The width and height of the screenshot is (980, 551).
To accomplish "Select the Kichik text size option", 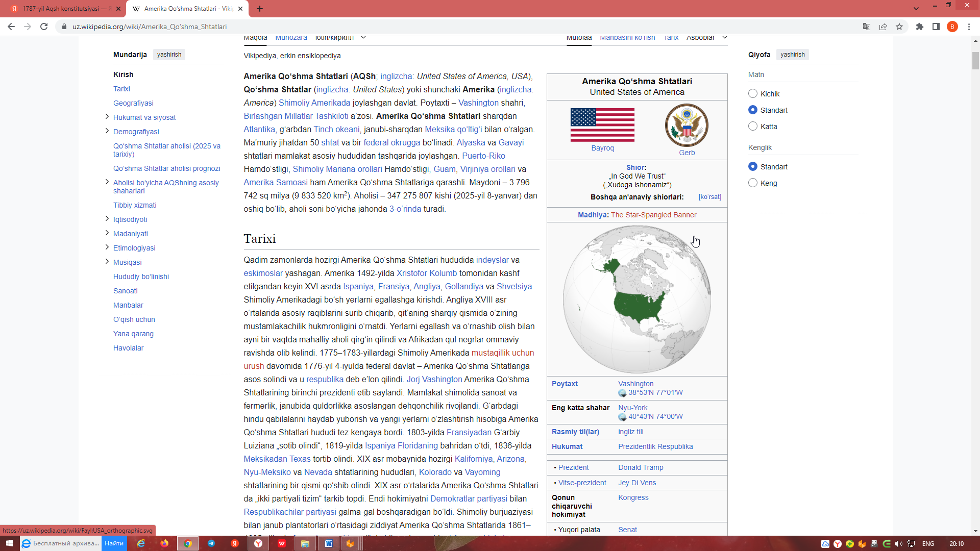I will (x=753, y=94).
